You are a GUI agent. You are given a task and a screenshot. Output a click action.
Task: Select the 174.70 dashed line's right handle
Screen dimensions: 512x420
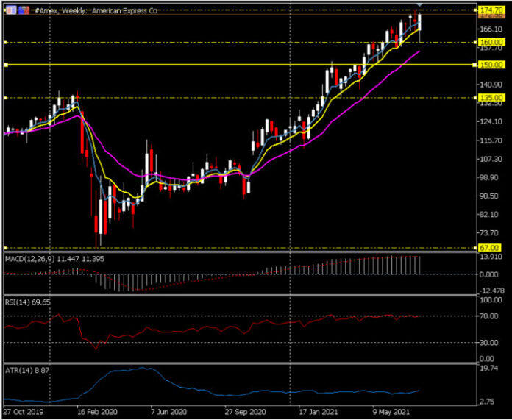pyautogui.click(x=475, y=10)
